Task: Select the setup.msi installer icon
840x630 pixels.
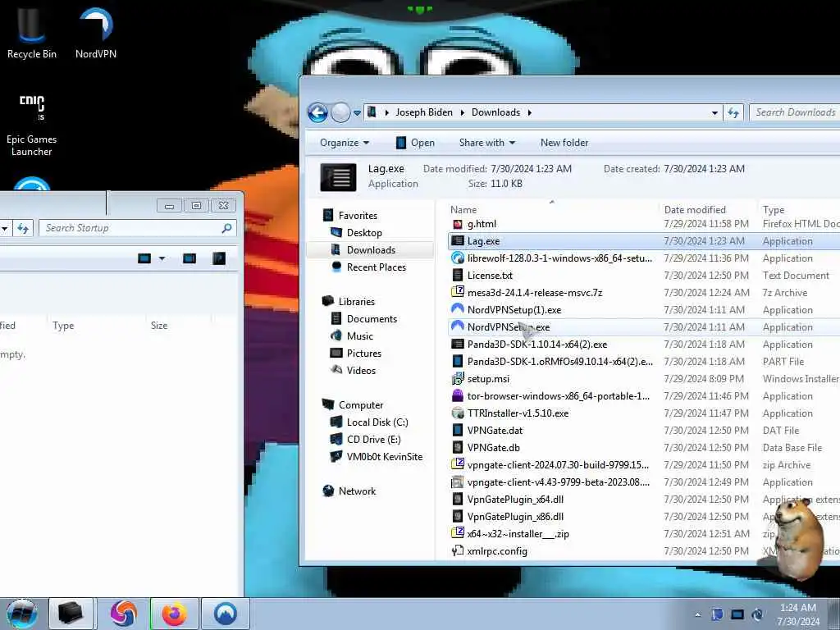Action: 458,379
